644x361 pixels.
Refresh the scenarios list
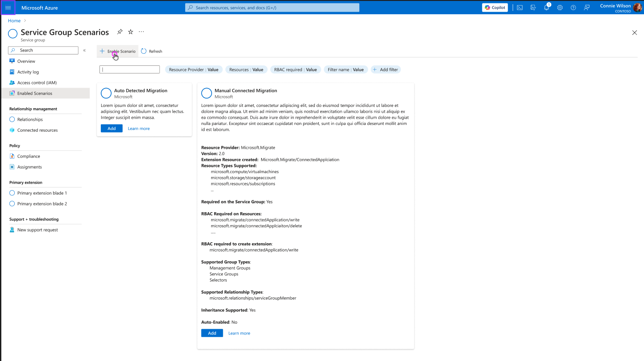click(152, 51)
